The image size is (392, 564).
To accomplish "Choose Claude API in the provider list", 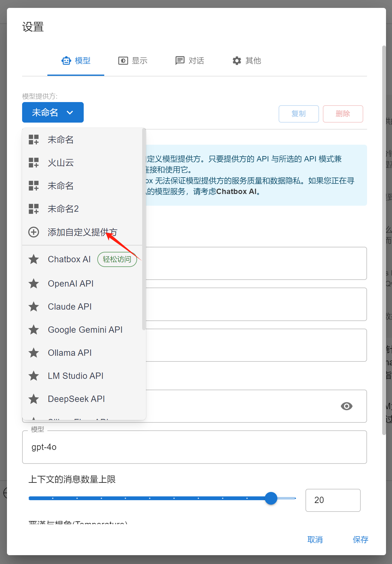I will [82, 307].
